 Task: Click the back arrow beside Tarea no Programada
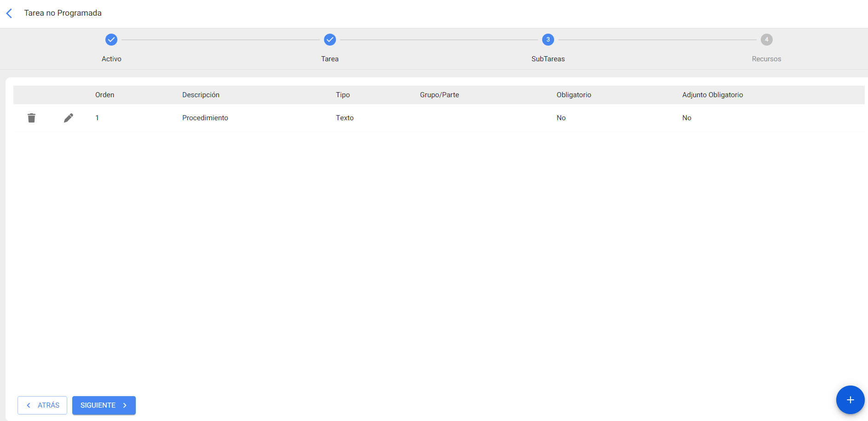click(9, 13)
